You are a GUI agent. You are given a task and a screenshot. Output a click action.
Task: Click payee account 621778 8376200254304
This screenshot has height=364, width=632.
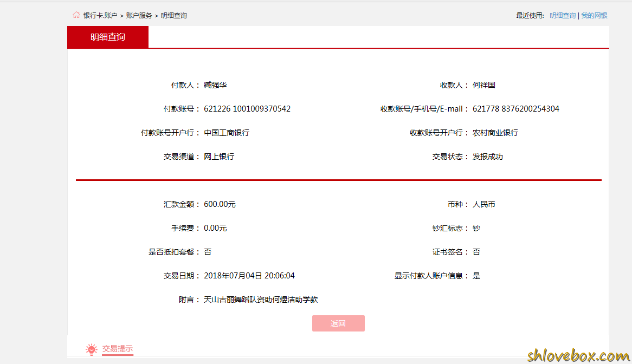(515, 109)
